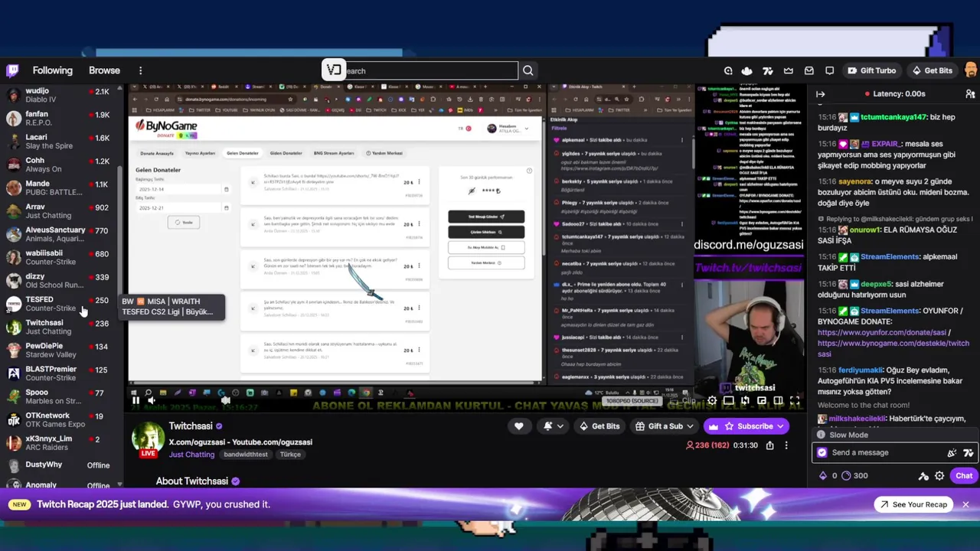The width and height of the screenshot is (980, 551).
Task: Open chat settings gear
Action: tap(939, 476)
